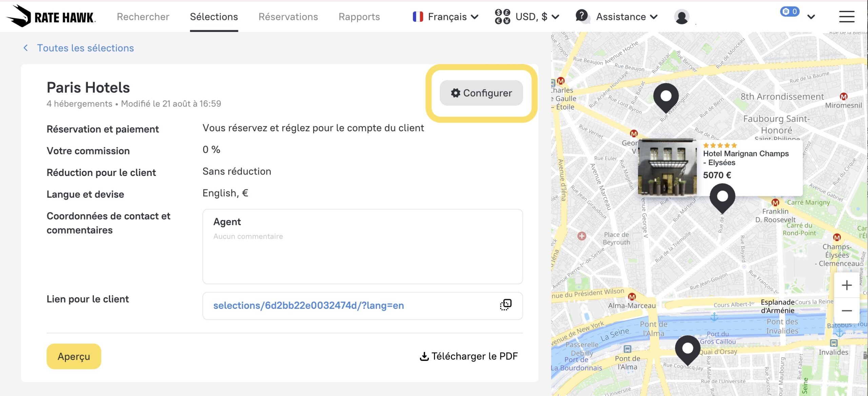Open the Français language dropdown
The width and height of the screenshot is (868, 396).
point(446,17)
